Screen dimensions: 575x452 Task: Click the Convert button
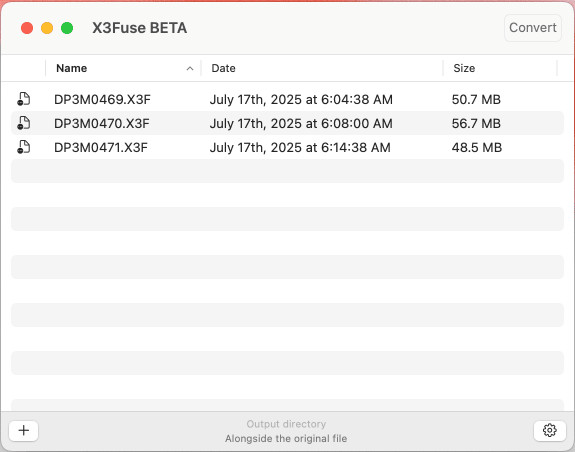click(x=532, y=28)
